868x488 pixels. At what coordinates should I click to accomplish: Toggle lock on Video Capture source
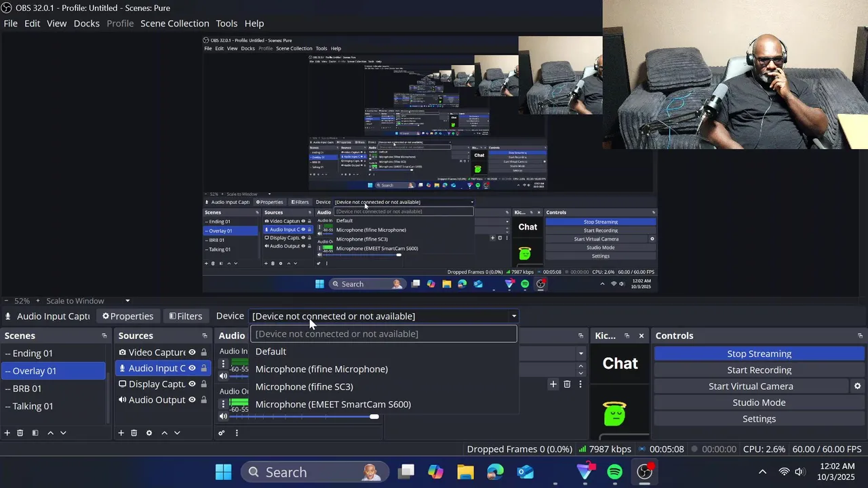click(x=203, y=352)
